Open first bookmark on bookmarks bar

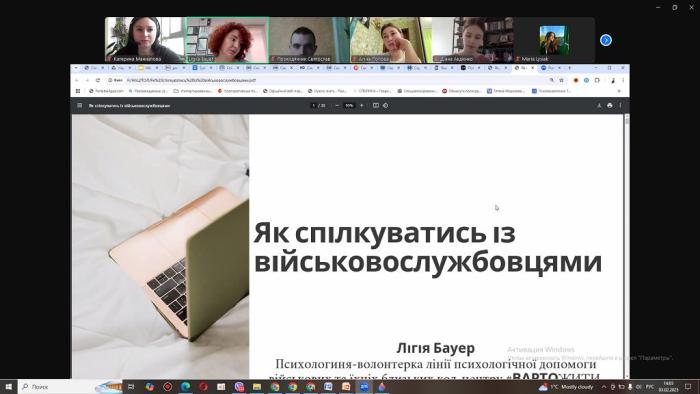click(x=106, y=91)
